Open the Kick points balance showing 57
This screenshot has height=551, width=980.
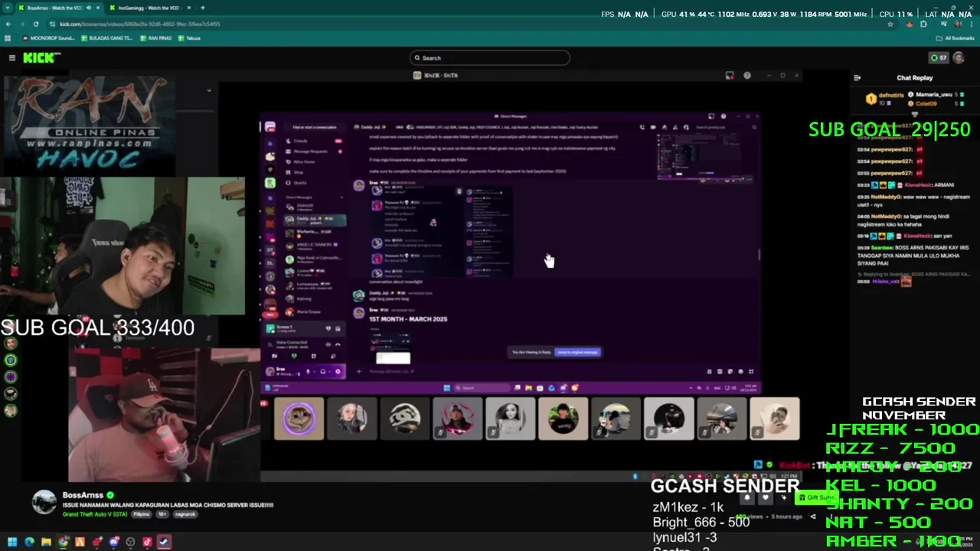click(938, 57)
